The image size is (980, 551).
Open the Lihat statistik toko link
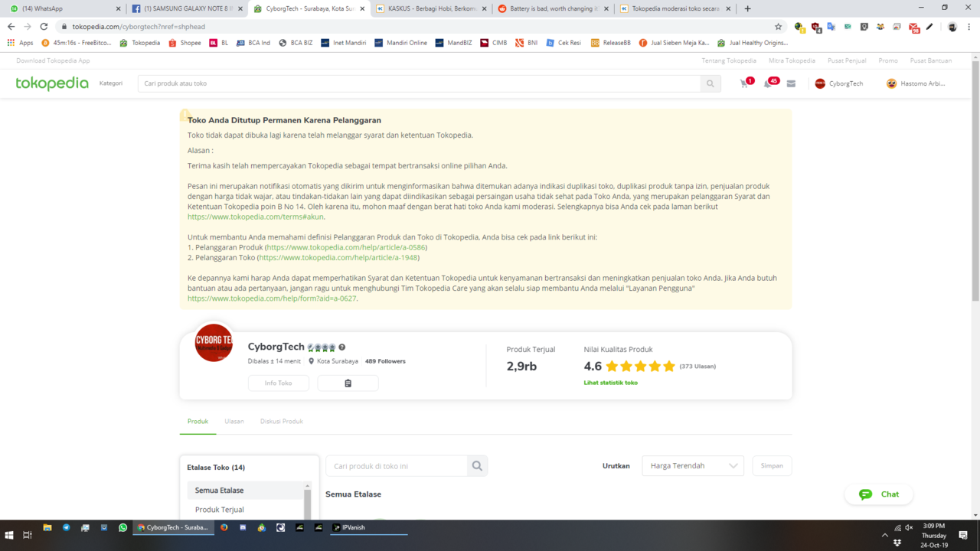point(611,383)
